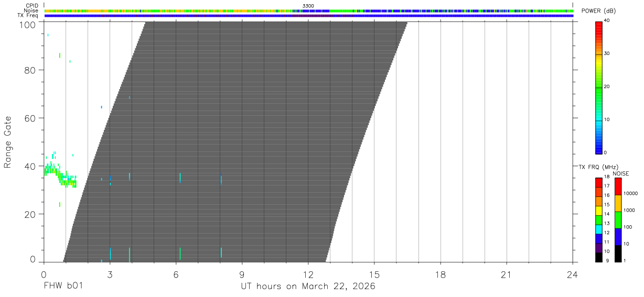Click the CPID label at top left
Viewport: 644px width, 297px height.
point(32,6)
